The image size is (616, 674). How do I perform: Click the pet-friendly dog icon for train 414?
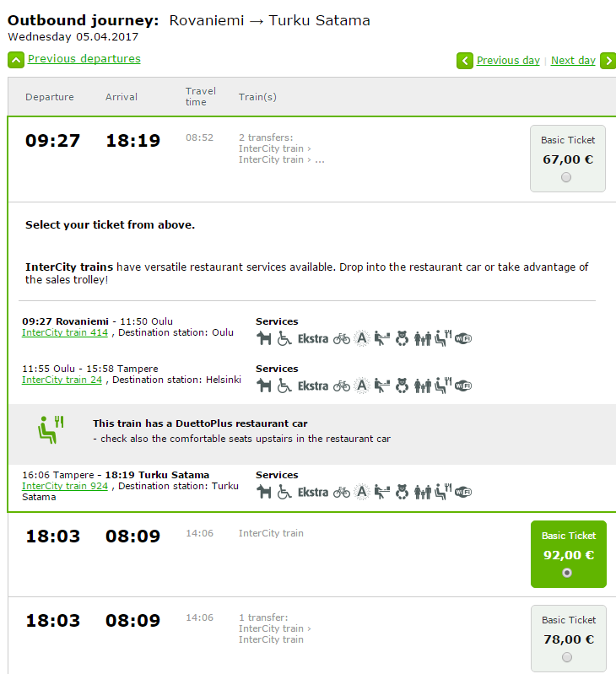point(264,339)
